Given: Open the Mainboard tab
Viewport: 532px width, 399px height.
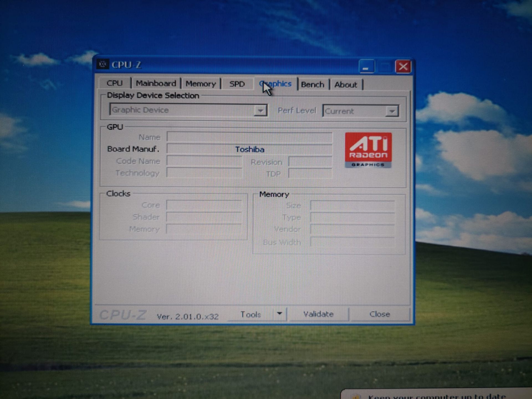Looking at the screenshot, I should (x=156, y=83).
